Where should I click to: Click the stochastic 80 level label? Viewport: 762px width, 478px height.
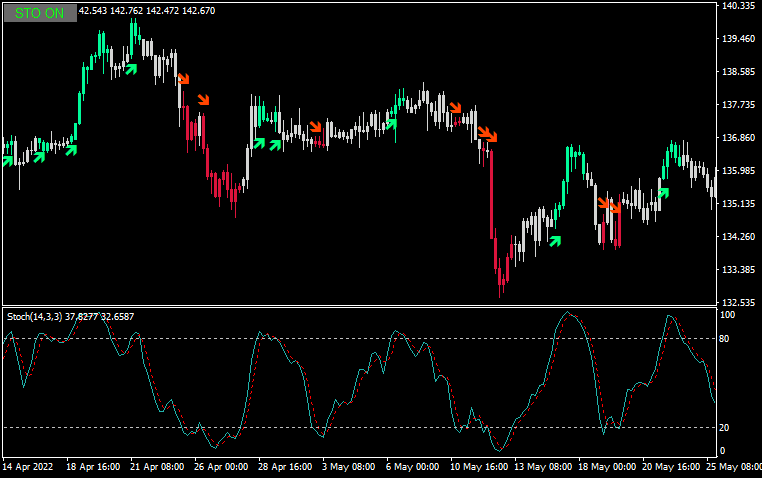pos(726,339)
